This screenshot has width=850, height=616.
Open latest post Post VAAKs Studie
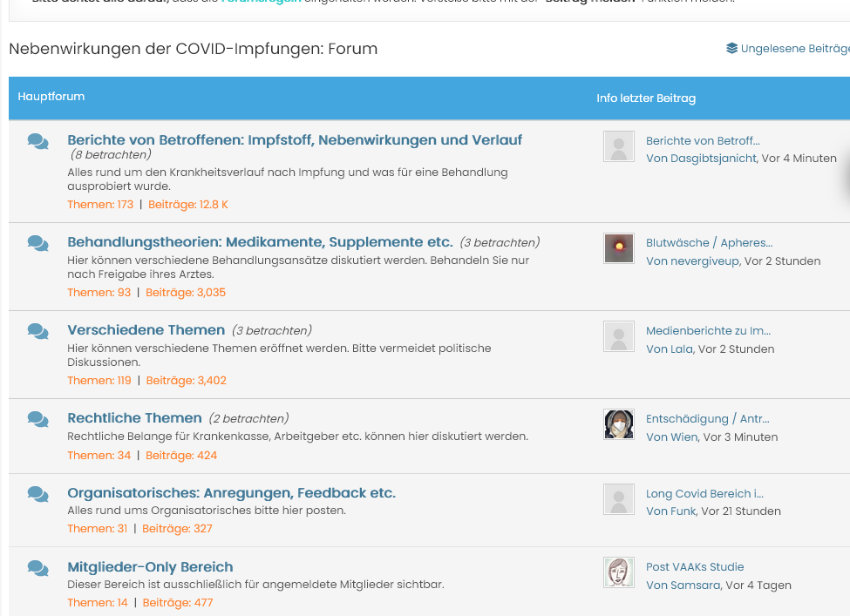[694, 567]
